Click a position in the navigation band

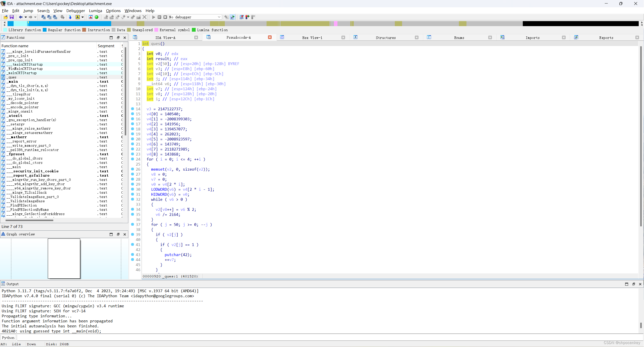pyautogui.click(x=302, y=24)
